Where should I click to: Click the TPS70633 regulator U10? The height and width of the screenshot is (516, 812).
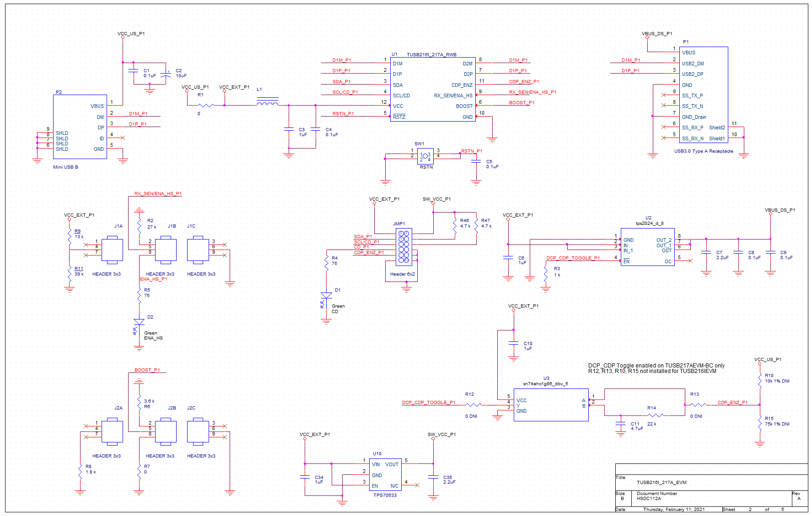pos(385,475)
